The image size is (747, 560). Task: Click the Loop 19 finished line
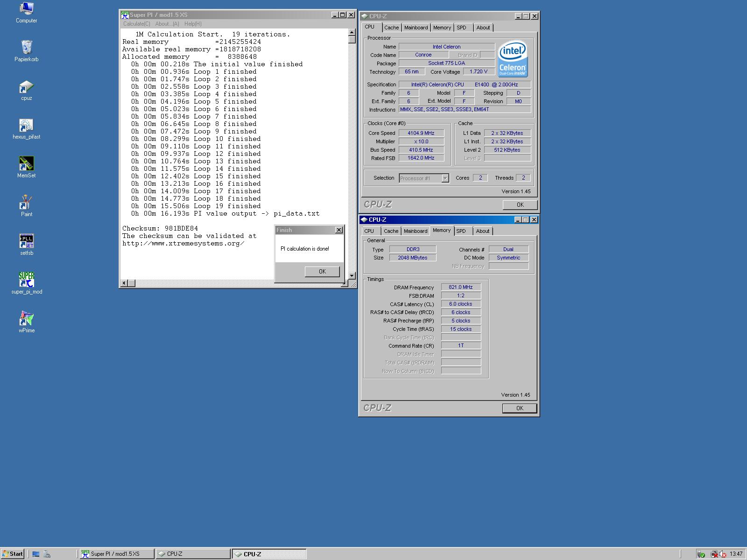[x=196, y=206]
